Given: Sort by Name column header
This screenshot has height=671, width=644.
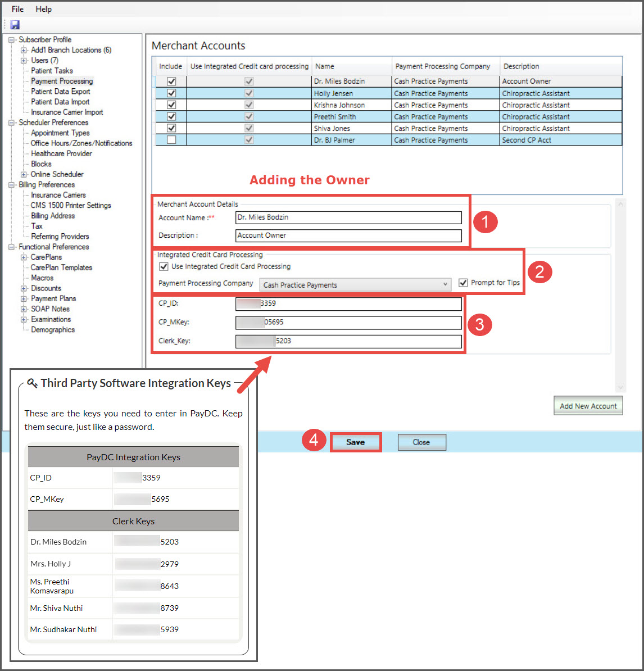Looking at the screenshot, I should pos(352,66).
